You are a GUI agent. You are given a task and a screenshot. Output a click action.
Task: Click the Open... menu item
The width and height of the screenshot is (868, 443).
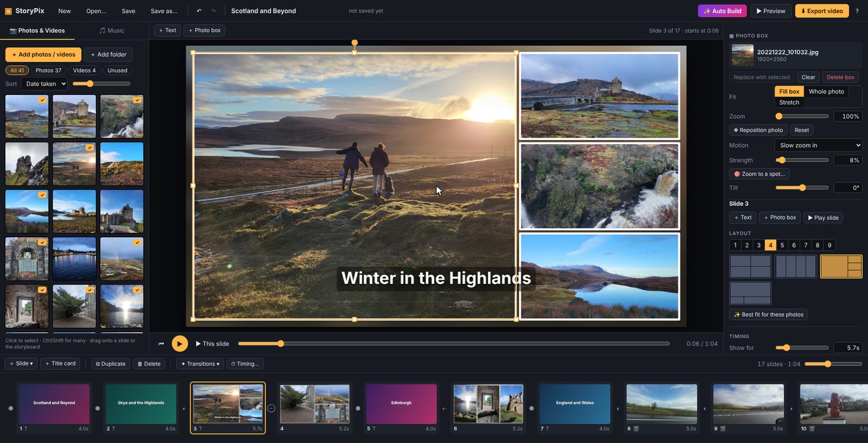click(96, 11)
